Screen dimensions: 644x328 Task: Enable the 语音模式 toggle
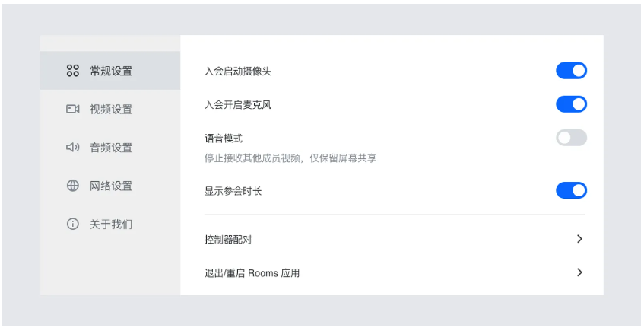(571, 138)
